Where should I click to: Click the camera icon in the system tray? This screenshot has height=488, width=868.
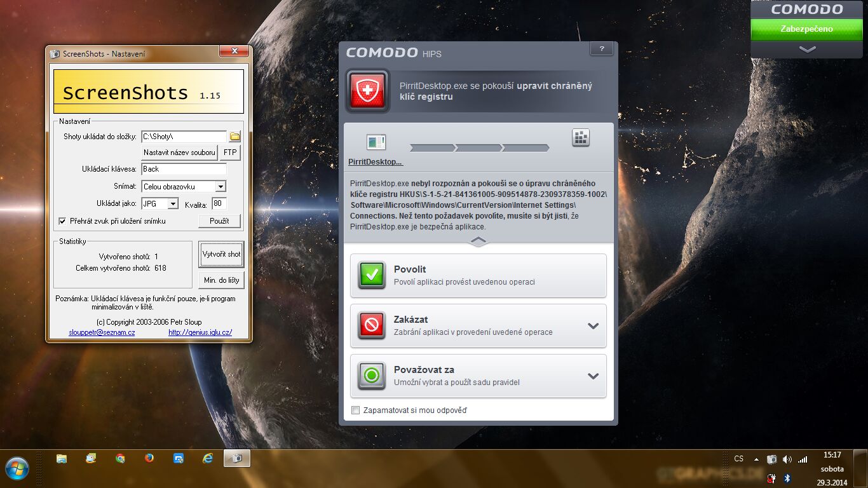click(x=771, y=459)
